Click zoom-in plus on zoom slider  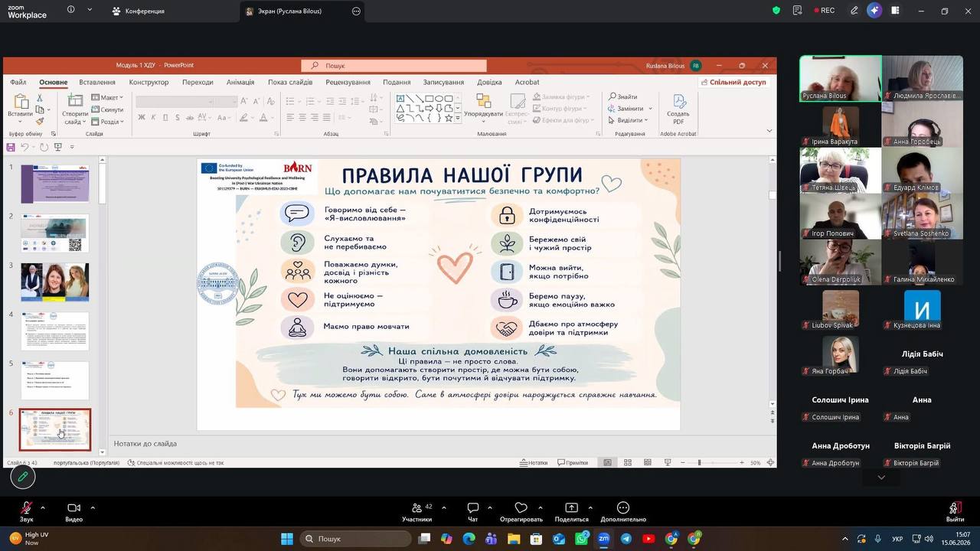click(x=742, y=462)
